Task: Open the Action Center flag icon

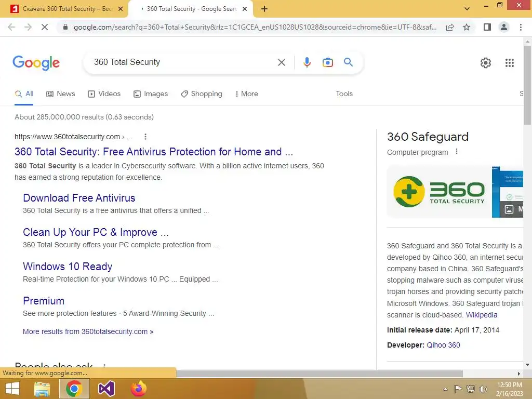Action: (x=458, y=389)
